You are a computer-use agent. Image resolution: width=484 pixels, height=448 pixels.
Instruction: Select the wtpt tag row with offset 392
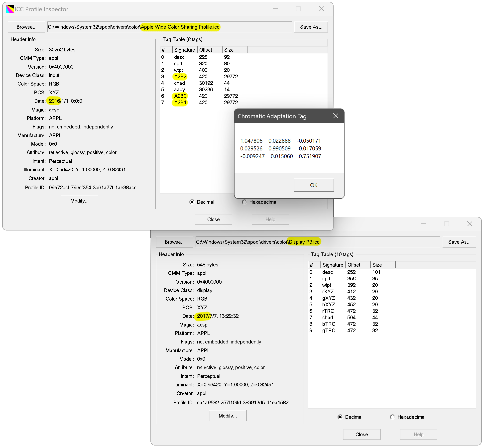point(392,285)
